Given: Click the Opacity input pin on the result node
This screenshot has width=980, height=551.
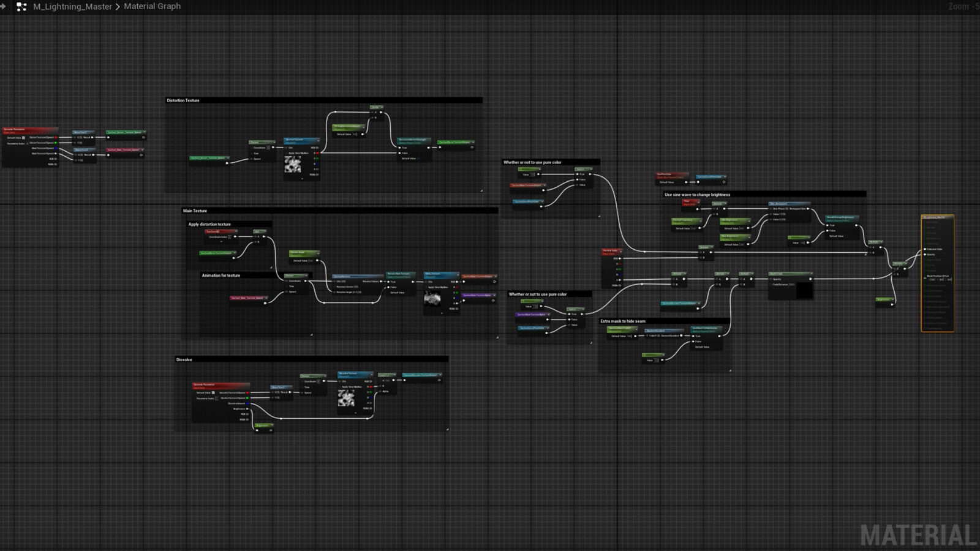Looking at the screenshot, I should click(x=925, y=255).
